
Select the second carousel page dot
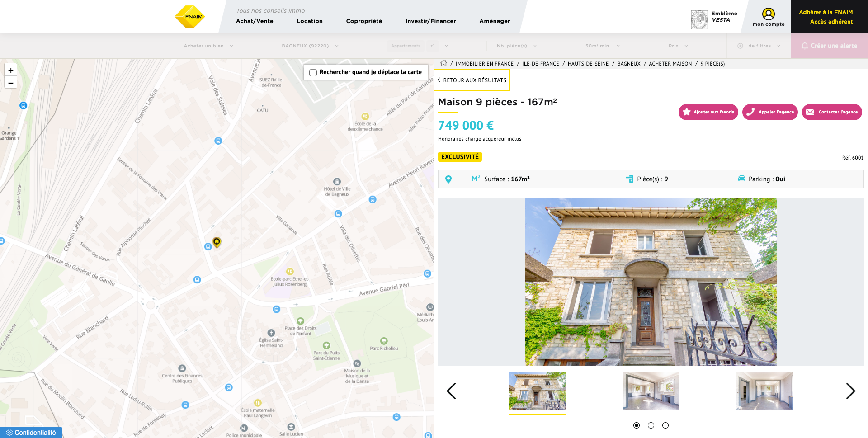coord(651,425)
